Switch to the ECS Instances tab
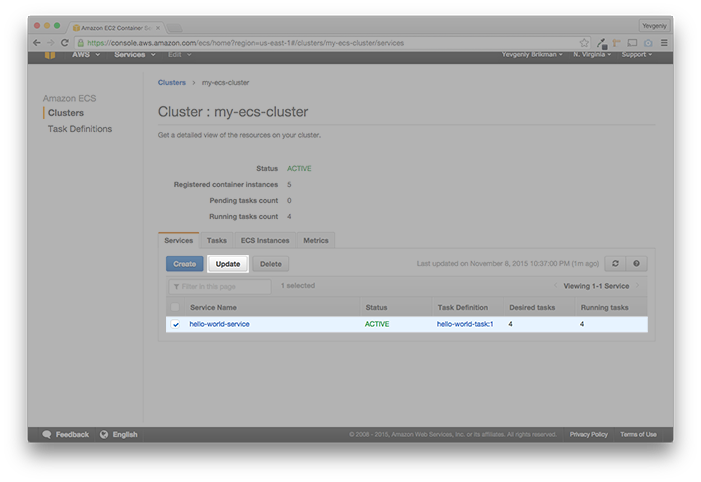Viewport: 701px width, 482px height. 265,240
